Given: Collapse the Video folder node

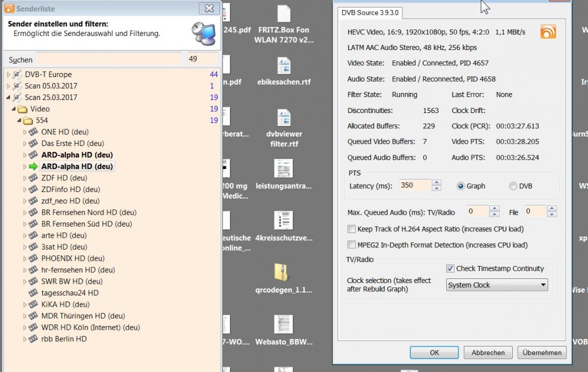Looking at the screenshot, I should coord(14,109).
